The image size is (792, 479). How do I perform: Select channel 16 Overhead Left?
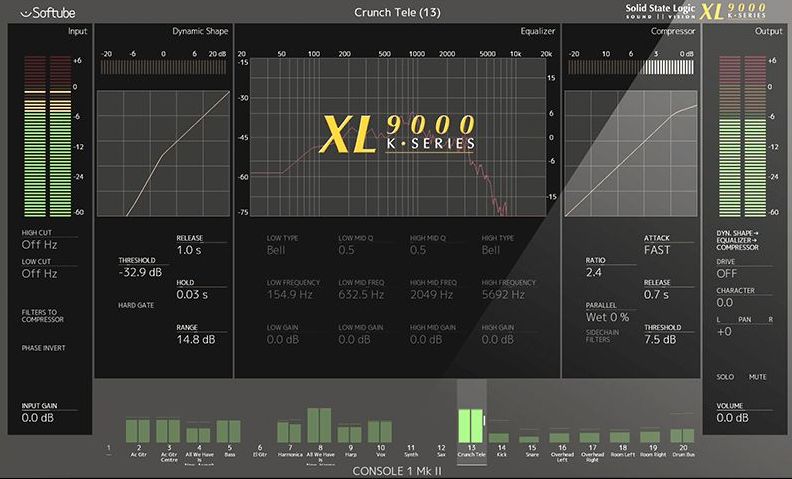click(562, 447)
